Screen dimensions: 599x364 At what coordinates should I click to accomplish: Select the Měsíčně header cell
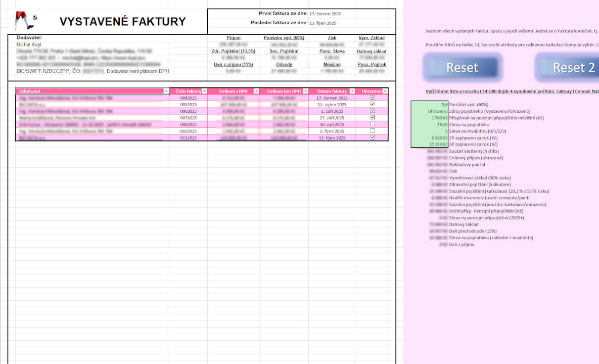click(332, 65)
